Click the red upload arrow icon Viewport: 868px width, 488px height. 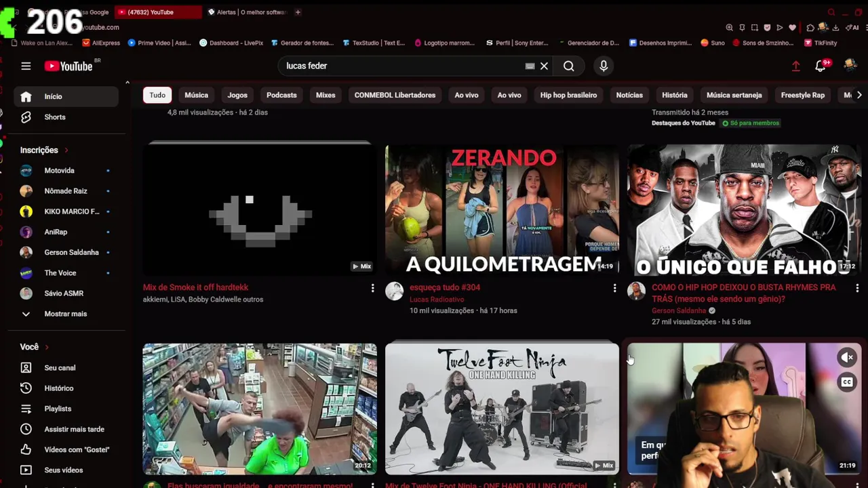(x=796, y=66)
